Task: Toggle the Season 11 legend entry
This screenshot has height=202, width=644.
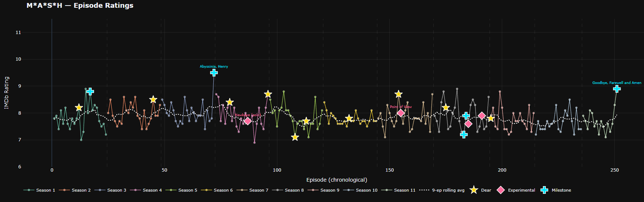Action: click(x=398, y=190)
